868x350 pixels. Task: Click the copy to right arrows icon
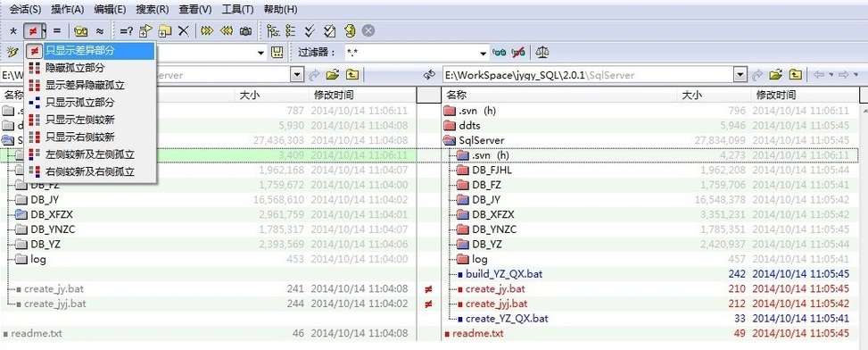pos(206,31)
